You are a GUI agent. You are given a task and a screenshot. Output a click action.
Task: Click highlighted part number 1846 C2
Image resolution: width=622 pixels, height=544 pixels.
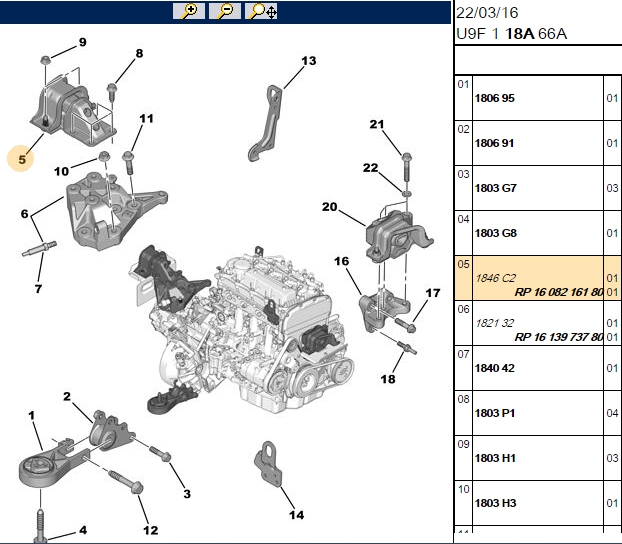pos(495,278)
